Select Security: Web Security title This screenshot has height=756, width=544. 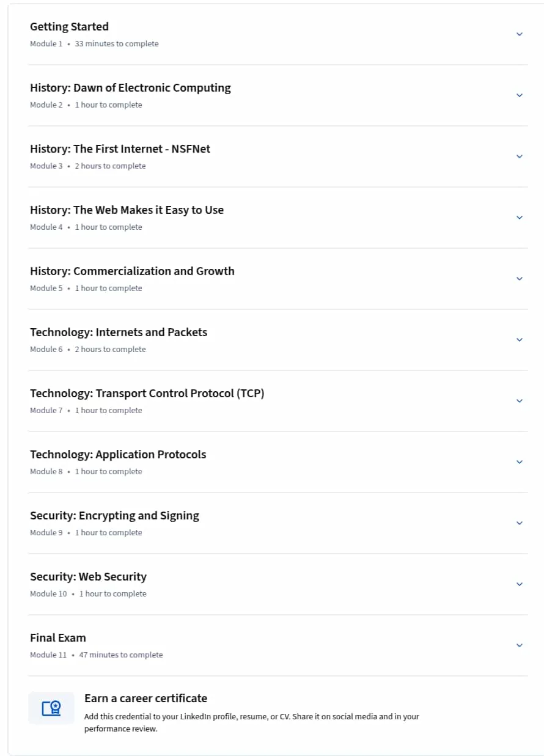[88, 577]
